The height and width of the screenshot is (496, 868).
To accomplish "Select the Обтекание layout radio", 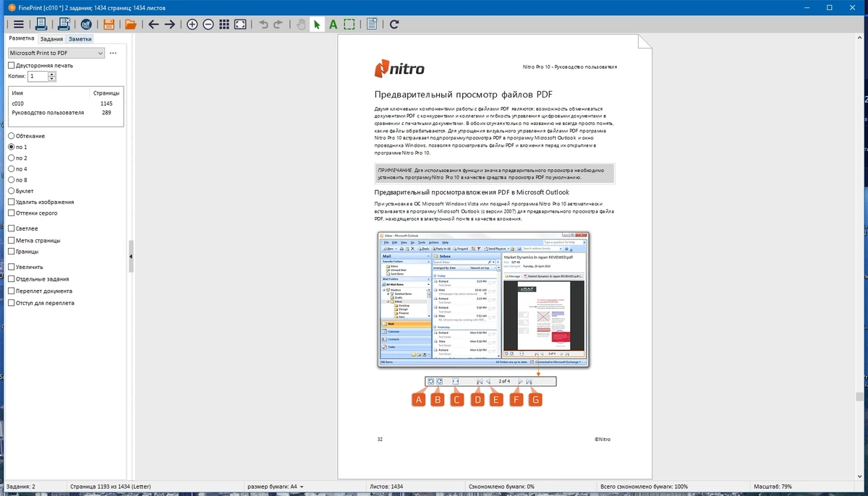I will [x=11, y=136].
